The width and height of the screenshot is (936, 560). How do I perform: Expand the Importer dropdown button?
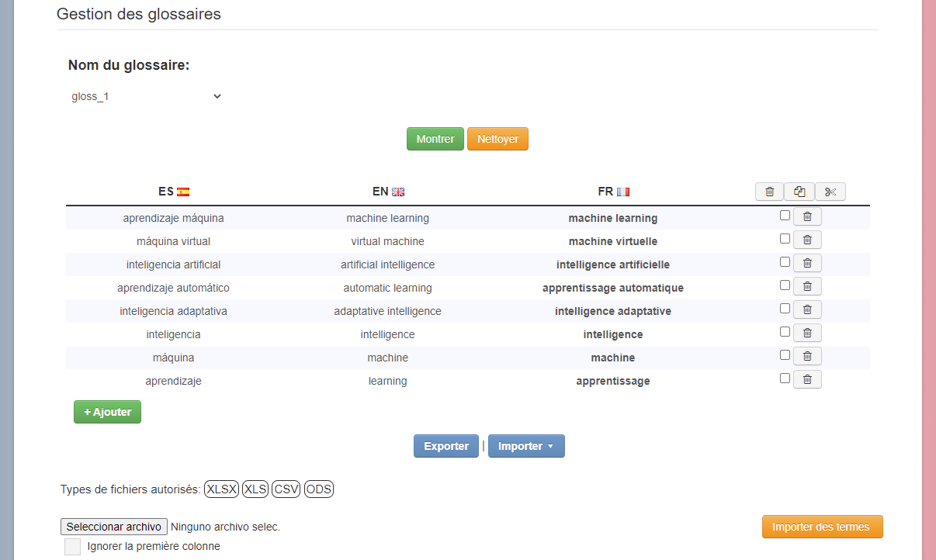pos(526,446)
